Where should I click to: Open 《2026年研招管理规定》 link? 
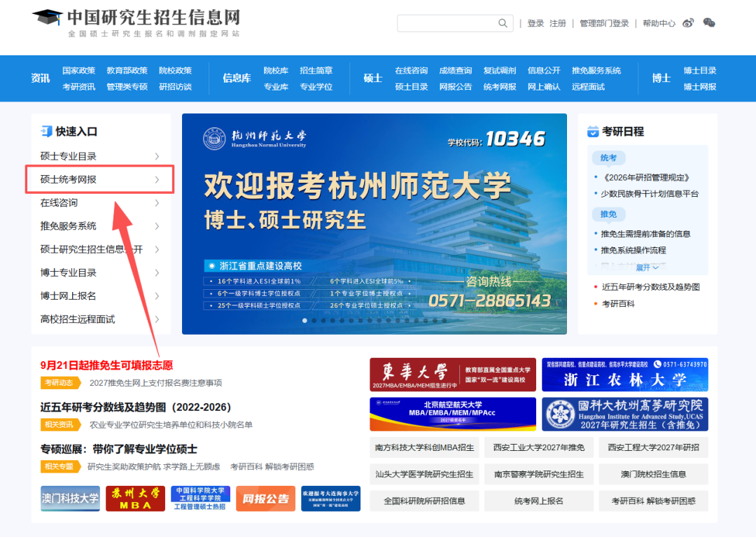(x=647, y=177)
